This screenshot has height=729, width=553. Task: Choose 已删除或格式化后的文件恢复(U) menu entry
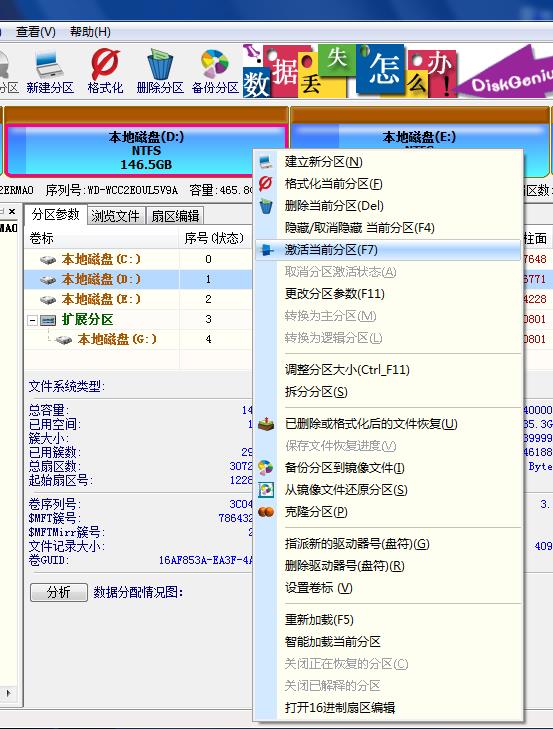(x=371, y=424)
